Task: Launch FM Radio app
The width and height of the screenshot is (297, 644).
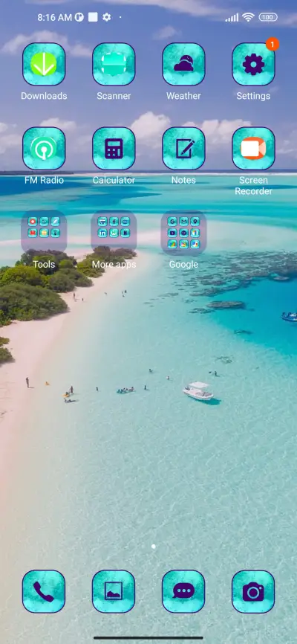Action: tap(44, 148)
